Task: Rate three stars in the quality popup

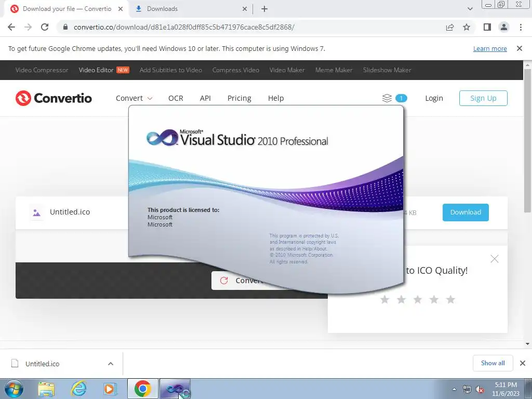Action: point(418,299)
